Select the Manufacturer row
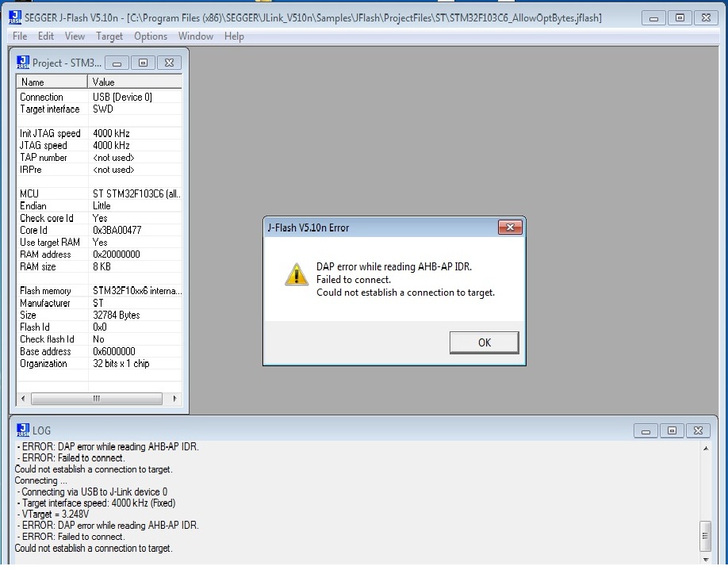This screenshot has height=570, width=728. tap(99, 303)
